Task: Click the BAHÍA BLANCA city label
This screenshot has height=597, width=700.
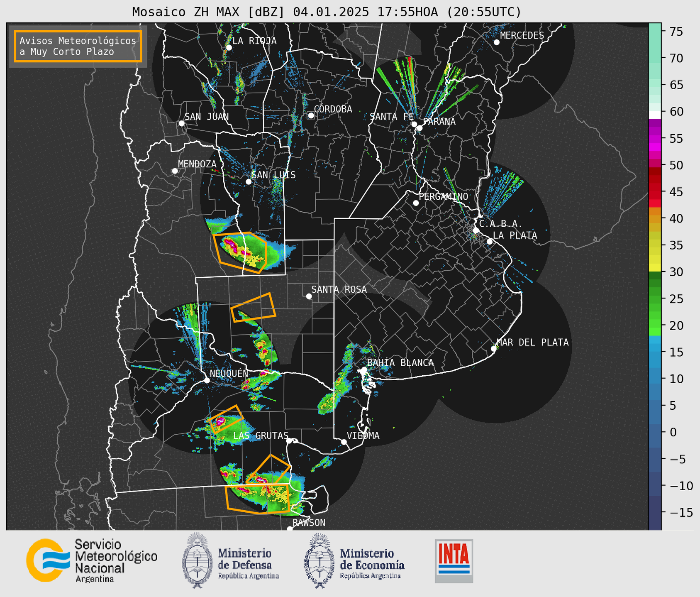Action: coord(400,363)
